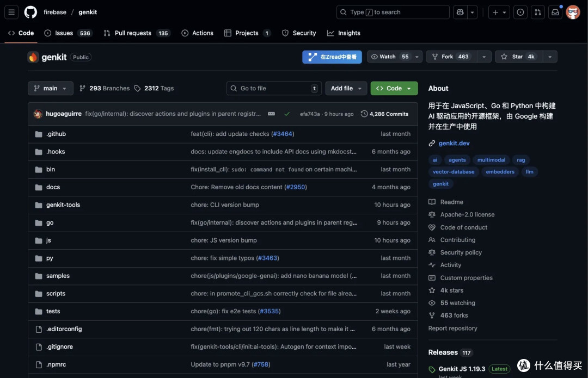
Task: Open the Fork options dropdown arrow
Action: pos(484,57)
